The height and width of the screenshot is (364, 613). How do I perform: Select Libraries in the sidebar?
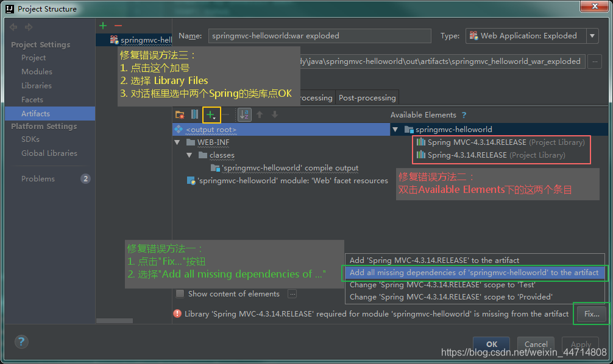[37, 86]
